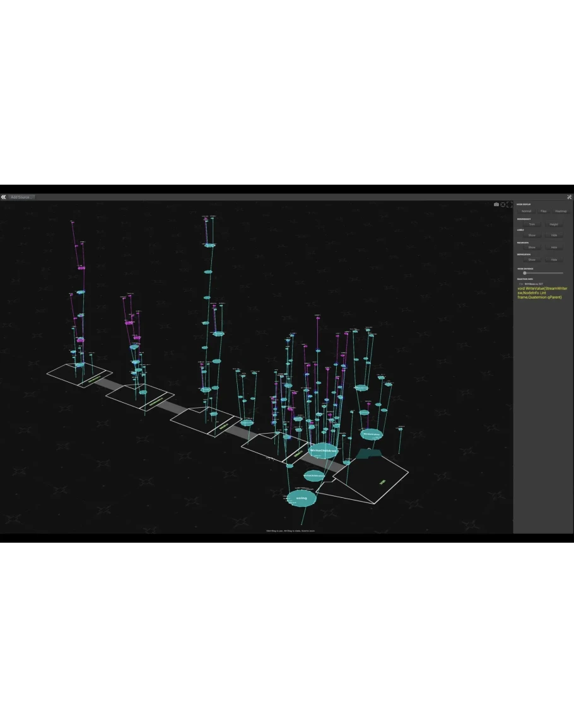Show labels in the graph

pos(532,235)
